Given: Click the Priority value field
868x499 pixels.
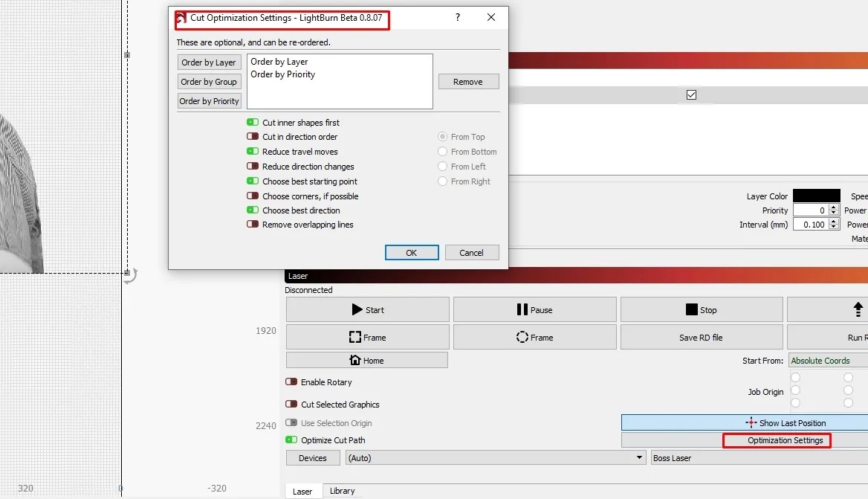Looking at the screenshot, I should (811, 210).
